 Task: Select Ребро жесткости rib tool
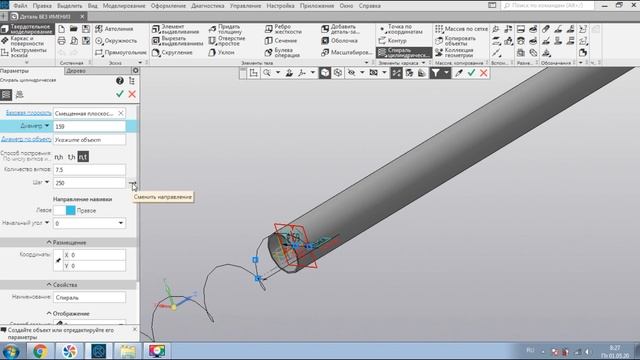pos(283,29)
